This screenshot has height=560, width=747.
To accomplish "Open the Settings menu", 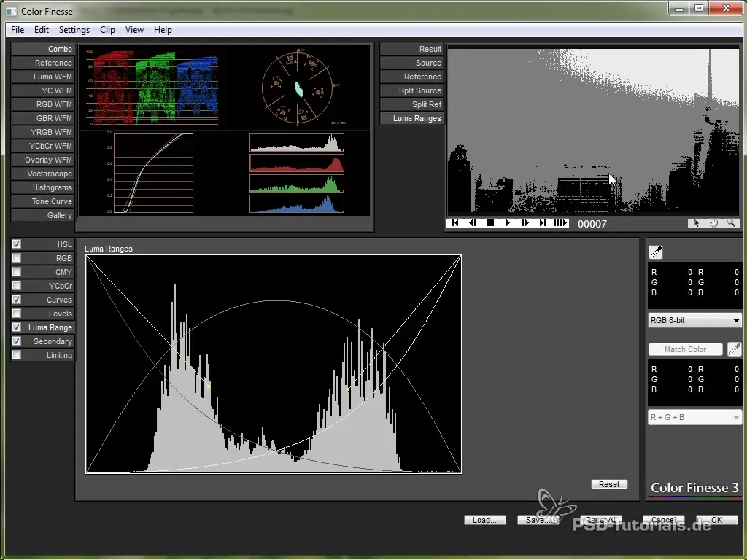I will click(x=74, y=29).
